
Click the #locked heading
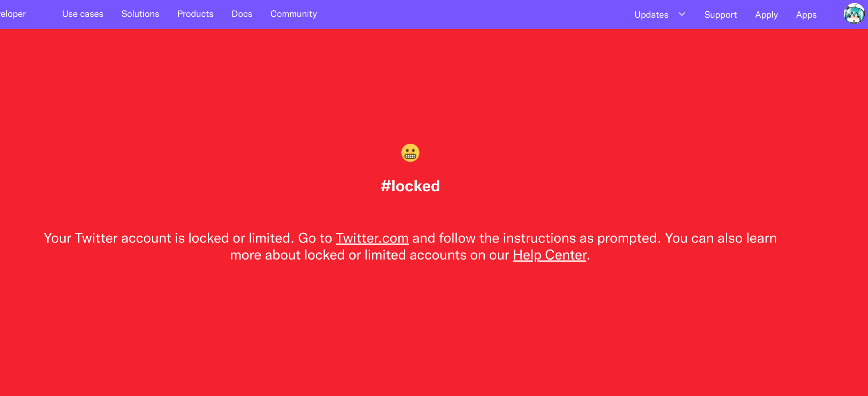pyautogui.click(x=410, y=186)
